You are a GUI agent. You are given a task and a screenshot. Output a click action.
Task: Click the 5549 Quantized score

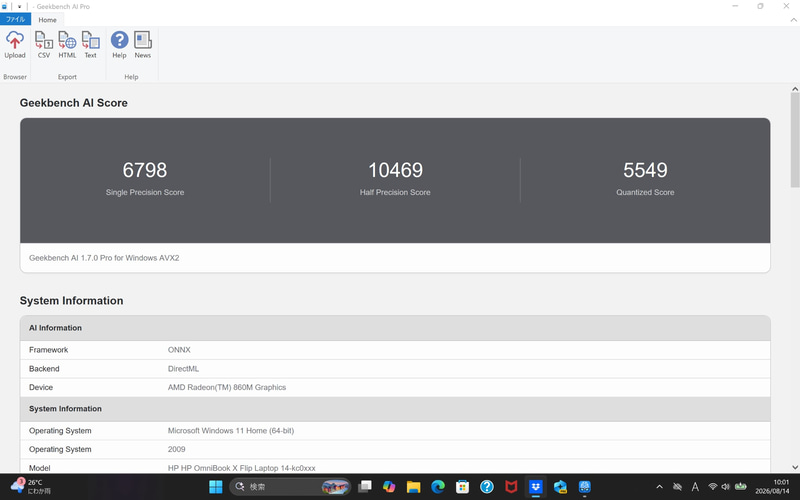645,170
